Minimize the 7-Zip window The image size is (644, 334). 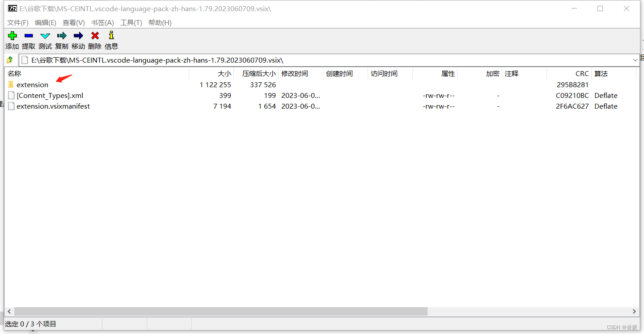pyautogui.click(x=574, y=8)
